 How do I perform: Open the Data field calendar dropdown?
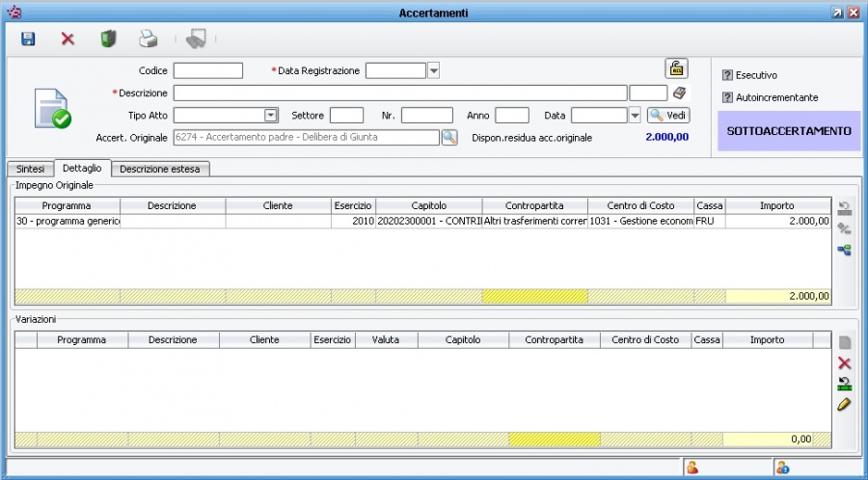(x=635, y=116)
